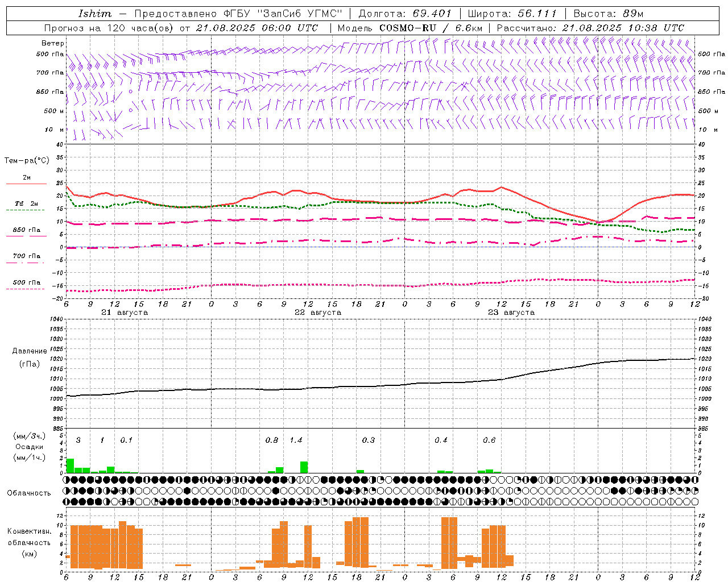Click the "Тем-ра(°C)" temperature label

point(27,161)
